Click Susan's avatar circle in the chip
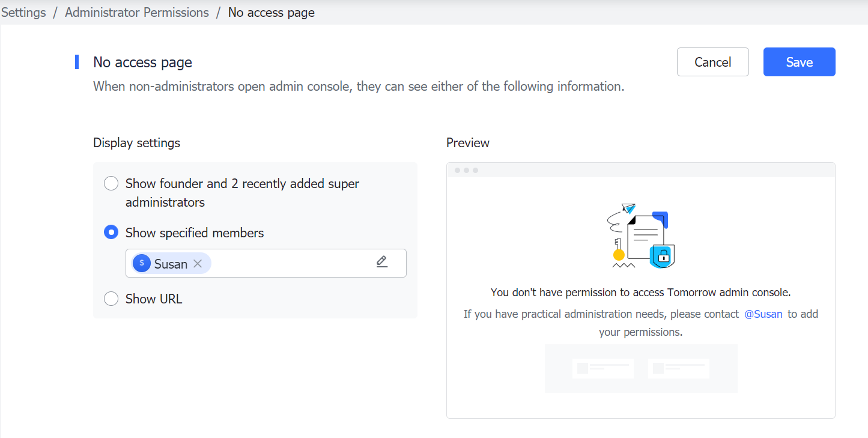The image size is (868, 438). click(142, 263)
